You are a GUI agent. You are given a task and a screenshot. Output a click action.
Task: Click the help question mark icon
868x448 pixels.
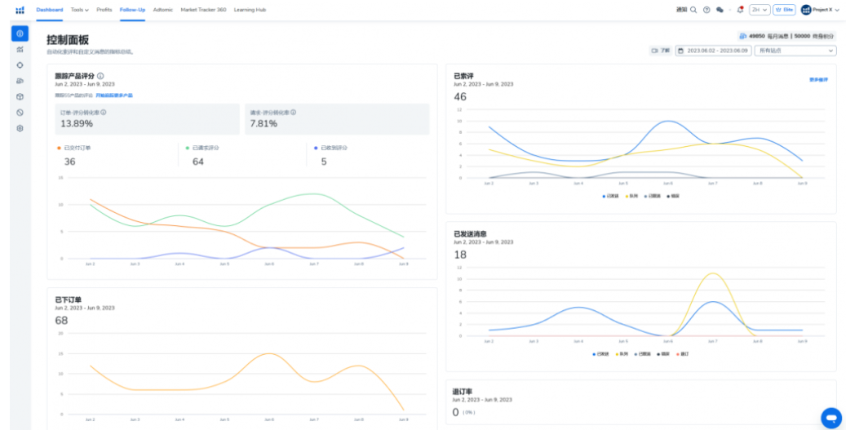[706, 10]
